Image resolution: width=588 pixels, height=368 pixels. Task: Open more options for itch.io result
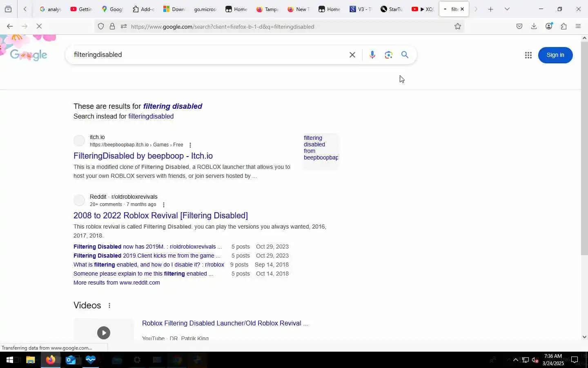(x=190, y=145)
